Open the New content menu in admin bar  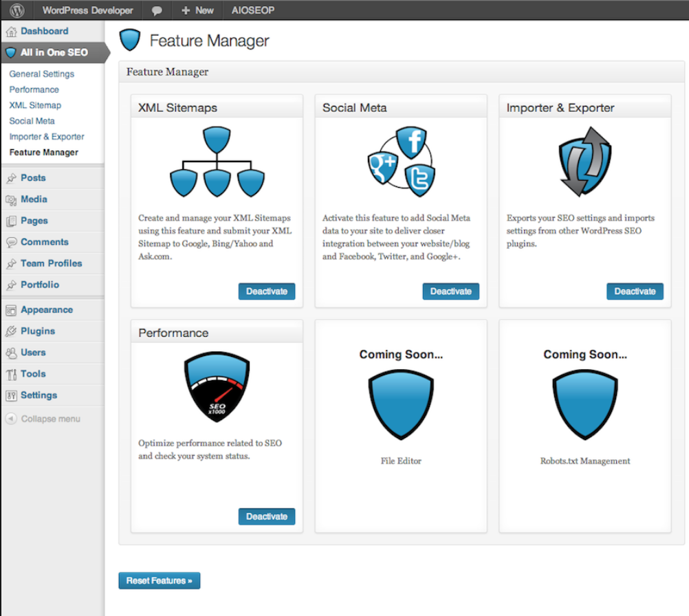198,10
